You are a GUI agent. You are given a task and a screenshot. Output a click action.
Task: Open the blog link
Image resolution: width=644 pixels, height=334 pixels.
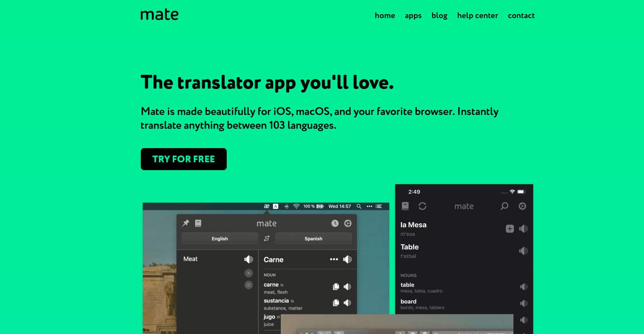[439, 15]
